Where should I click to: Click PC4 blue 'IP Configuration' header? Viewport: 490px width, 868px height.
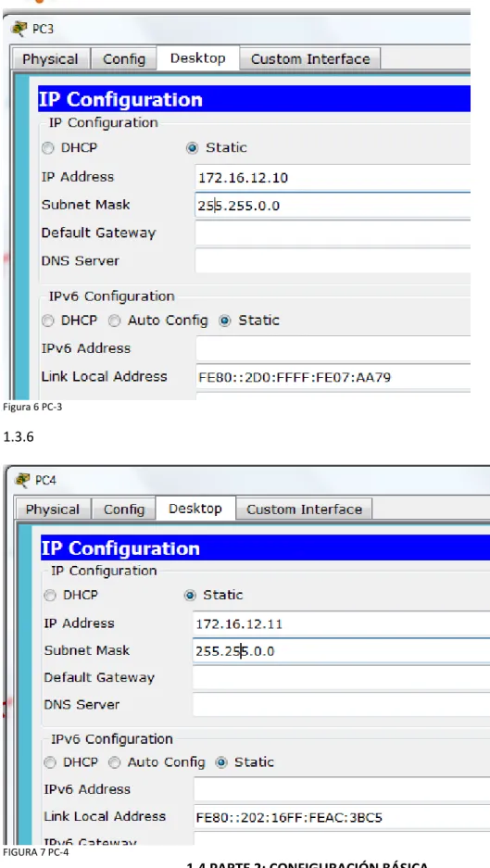(265, 548)
